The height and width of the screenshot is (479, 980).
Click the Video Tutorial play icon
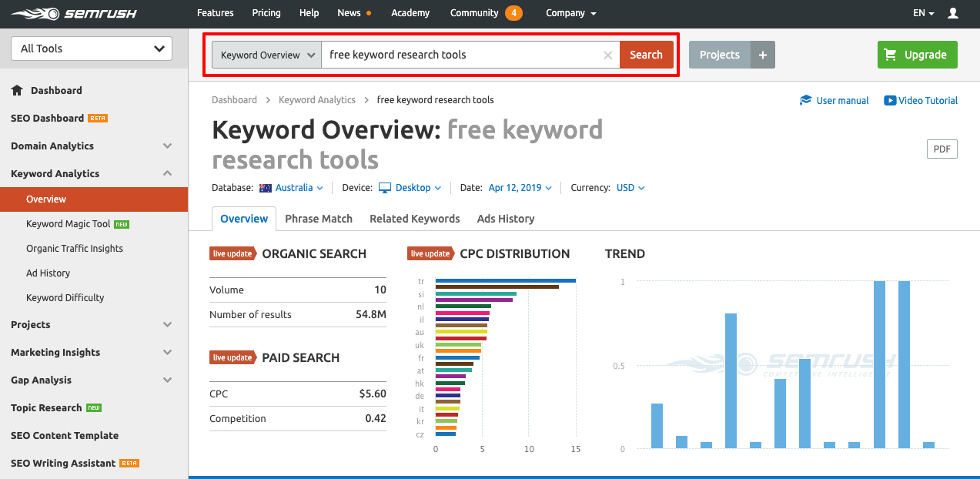[890, 100]
